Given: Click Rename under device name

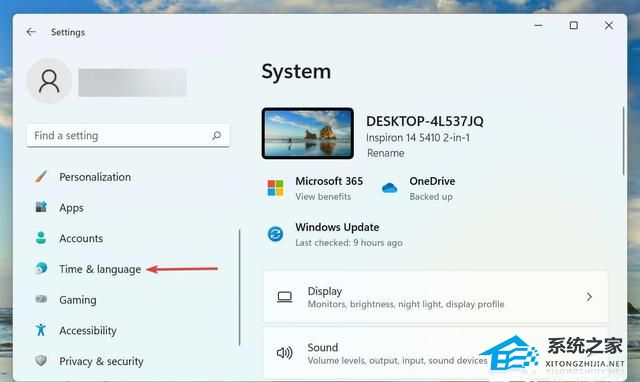Looking at the screenshot, I should coord(386,153).
